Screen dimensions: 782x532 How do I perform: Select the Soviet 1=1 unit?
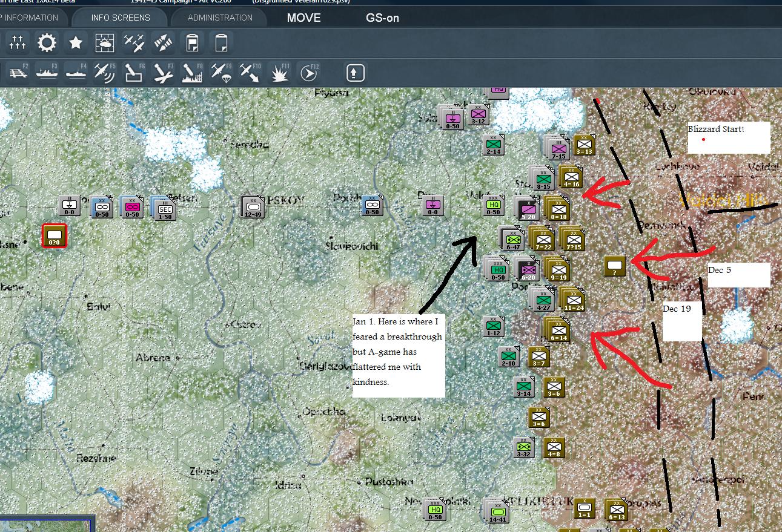coord(585,508)
